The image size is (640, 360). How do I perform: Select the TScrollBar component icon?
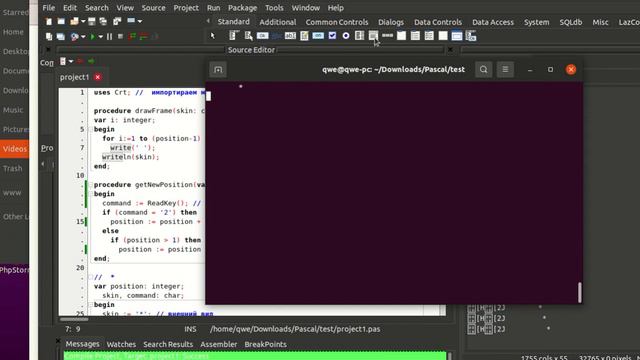[387, 36]
